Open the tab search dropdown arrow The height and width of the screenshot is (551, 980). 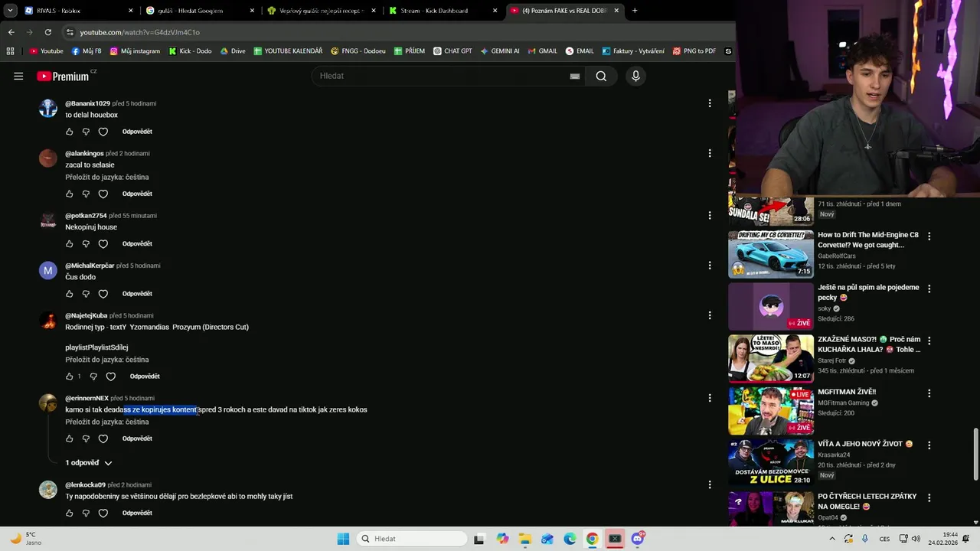[x=10, y=11]
